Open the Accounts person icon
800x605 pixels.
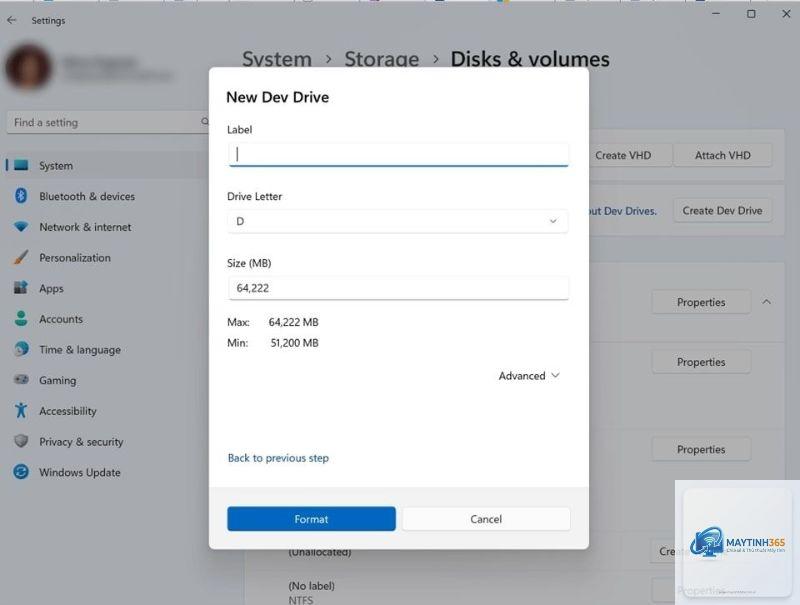(x=21, y=318)
